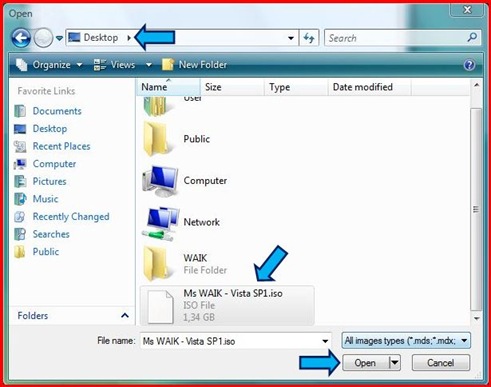The image size is (491, 387).
Task: Open Music favorite link
Action: 45,199
